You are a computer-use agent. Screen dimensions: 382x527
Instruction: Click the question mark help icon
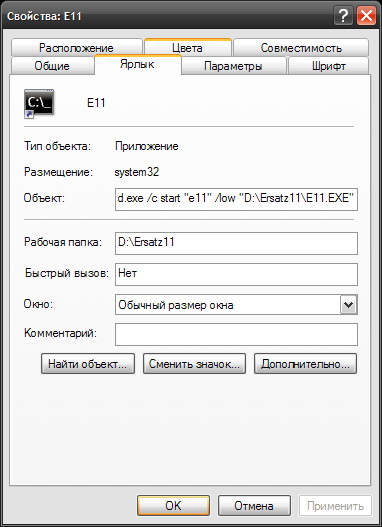[x=343, y=16]
